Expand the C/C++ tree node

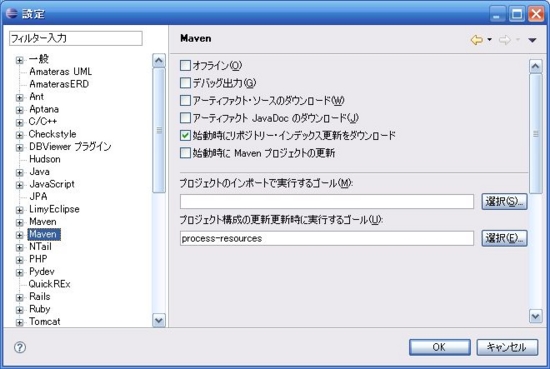pyautogui.click(x=20, y=122)
